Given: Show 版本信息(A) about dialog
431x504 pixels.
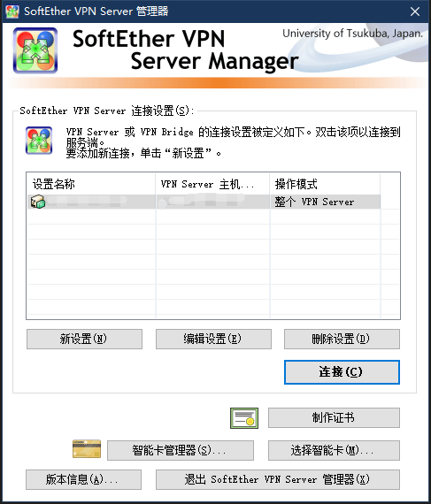Looking at the screenshot, I should [x=83, y=479].
